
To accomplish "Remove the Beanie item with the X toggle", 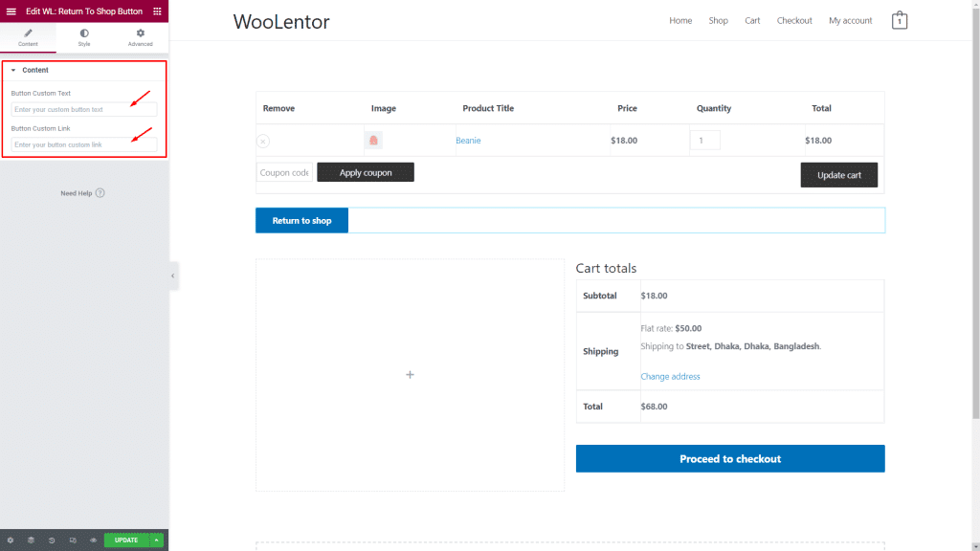I will tap(262, 141).
